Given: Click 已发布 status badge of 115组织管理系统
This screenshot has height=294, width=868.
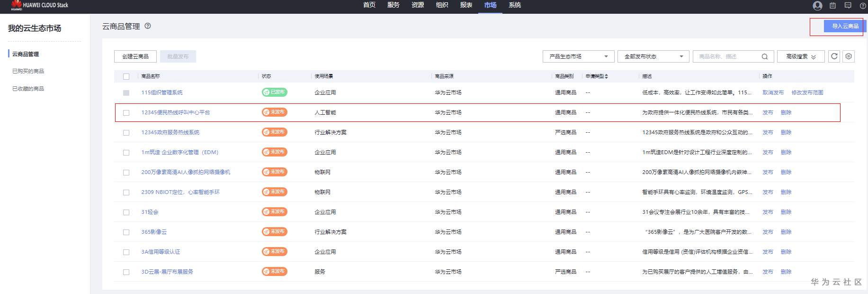Looking at the screenshot, I should (275, 92).
